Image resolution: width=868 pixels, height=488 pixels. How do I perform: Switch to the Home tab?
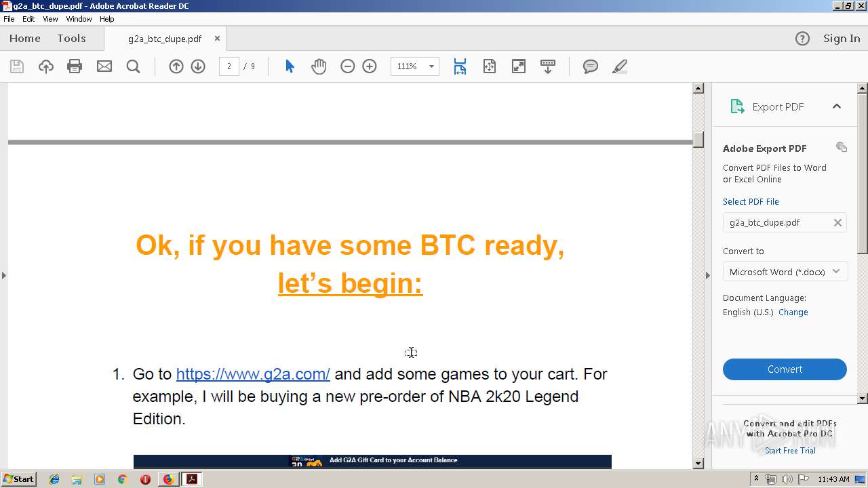coord(25,39)
